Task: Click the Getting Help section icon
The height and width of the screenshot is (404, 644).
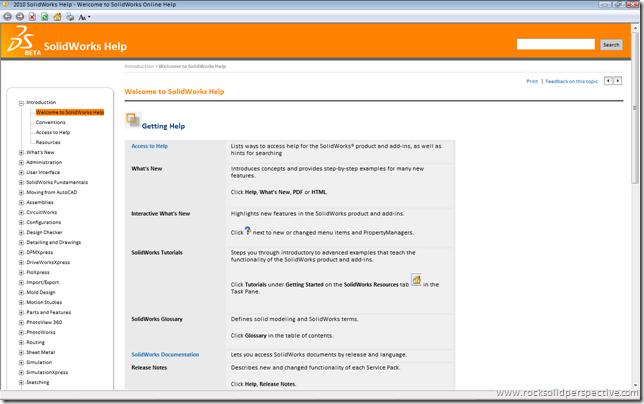Action: [132, 120]
